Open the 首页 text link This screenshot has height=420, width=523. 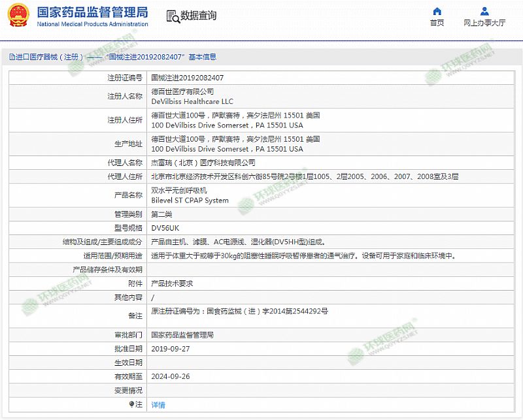[437, 23]
